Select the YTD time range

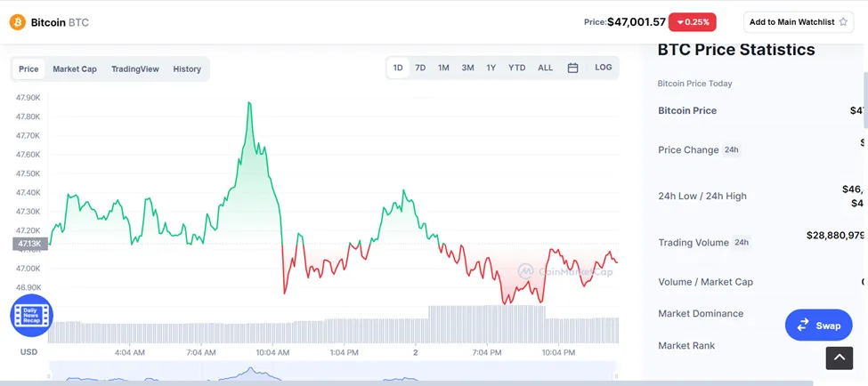pyautogui.click(x=517, y=68)
